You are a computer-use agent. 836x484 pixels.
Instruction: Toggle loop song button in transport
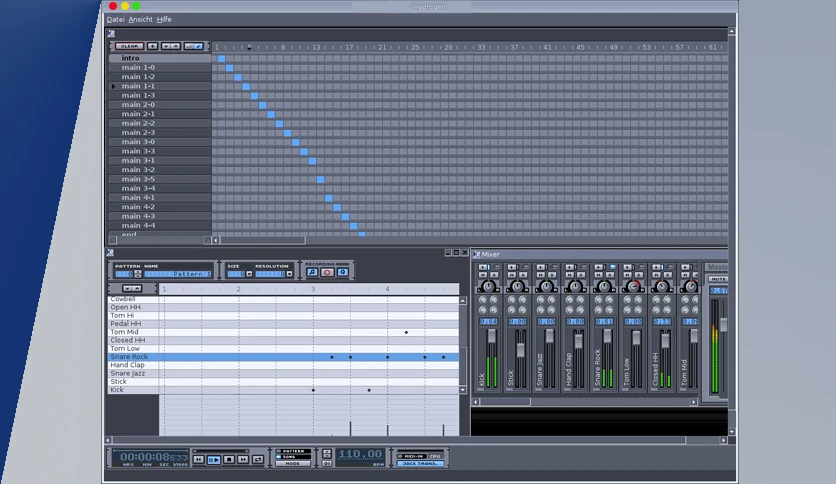click(x=258, y=459)
